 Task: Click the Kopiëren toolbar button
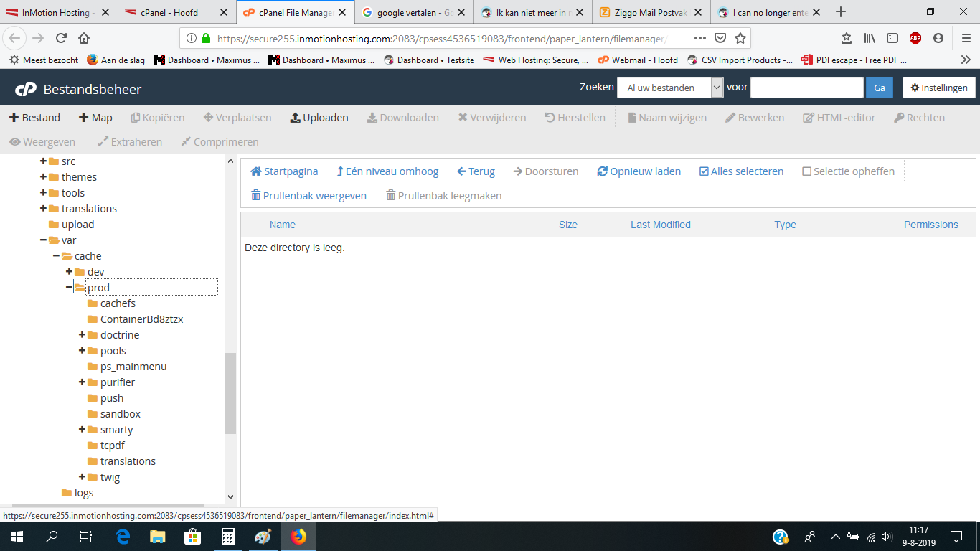point(158,118)
